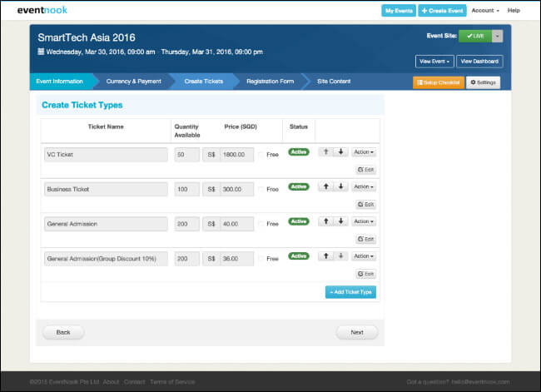Open Terms of Service footer link
The image size is (541, 392).
172,382
